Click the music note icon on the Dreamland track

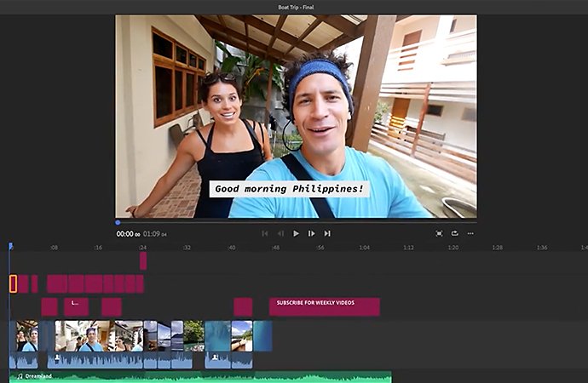20,376
